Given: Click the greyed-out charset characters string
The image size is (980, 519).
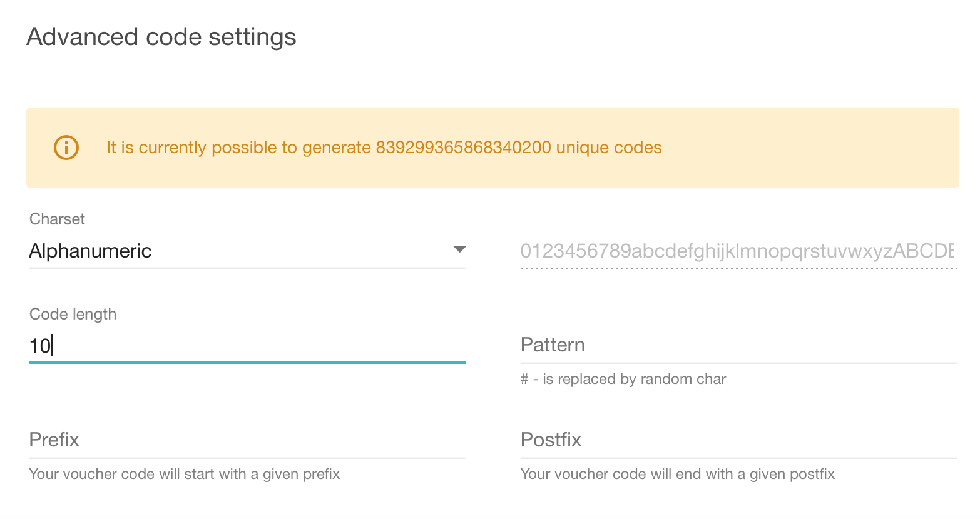Looking at the screenshot, I should point(737,251).
